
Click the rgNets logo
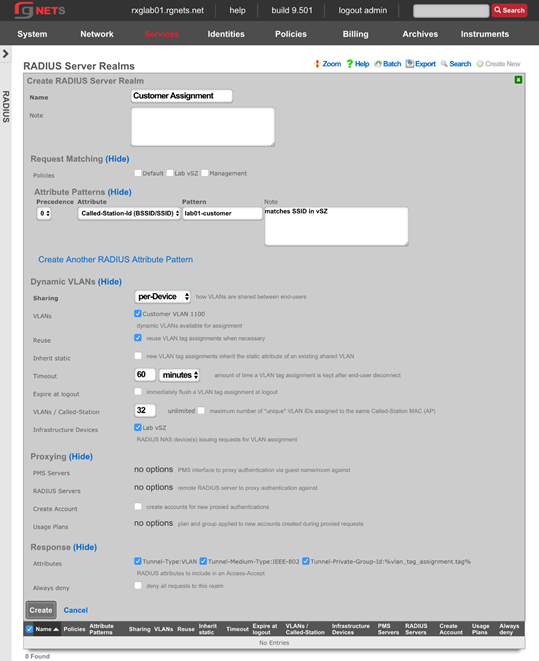click(40, 10)
